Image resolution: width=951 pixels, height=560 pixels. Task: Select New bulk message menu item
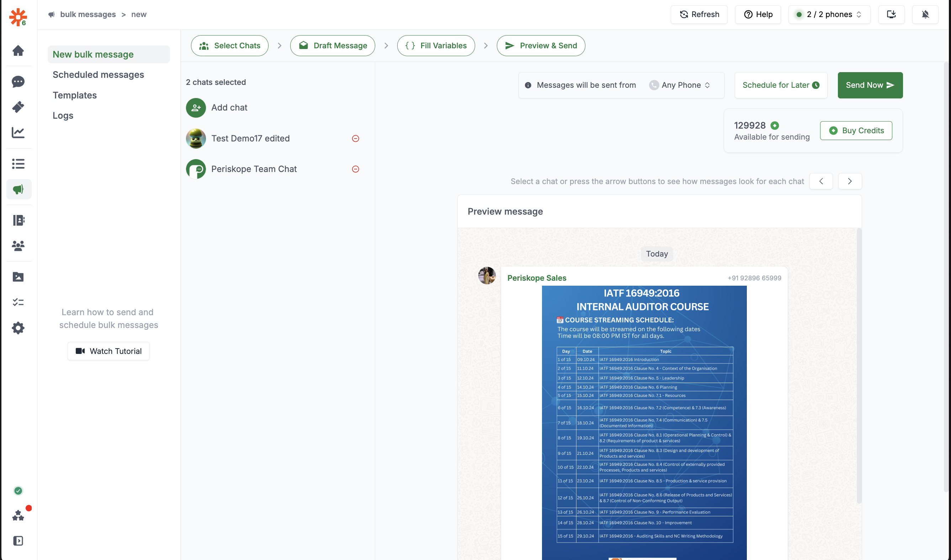point(109,54)
